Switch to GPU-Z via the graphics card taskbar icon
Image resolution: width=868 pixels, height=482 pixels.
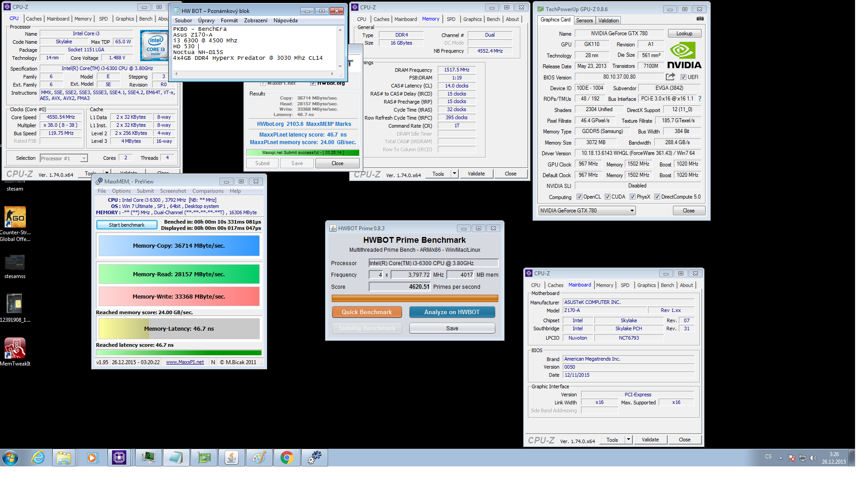click(x=204, y=458)
